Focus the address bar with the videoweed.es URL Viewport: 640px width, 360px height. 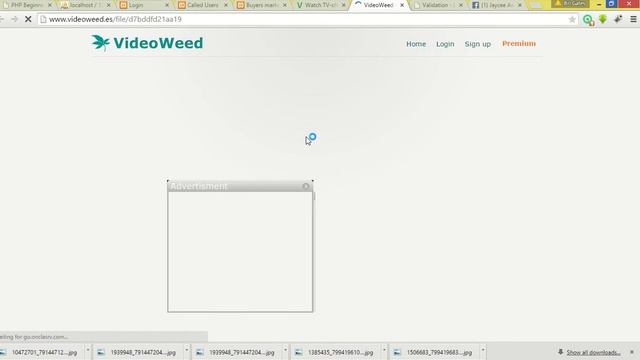pos(308,19)
